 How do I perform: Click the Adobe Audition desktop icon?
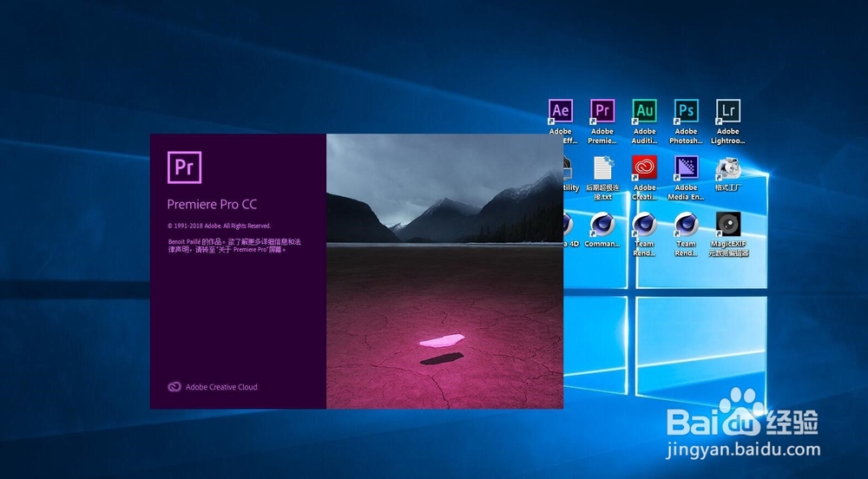[x=644, y=122]
